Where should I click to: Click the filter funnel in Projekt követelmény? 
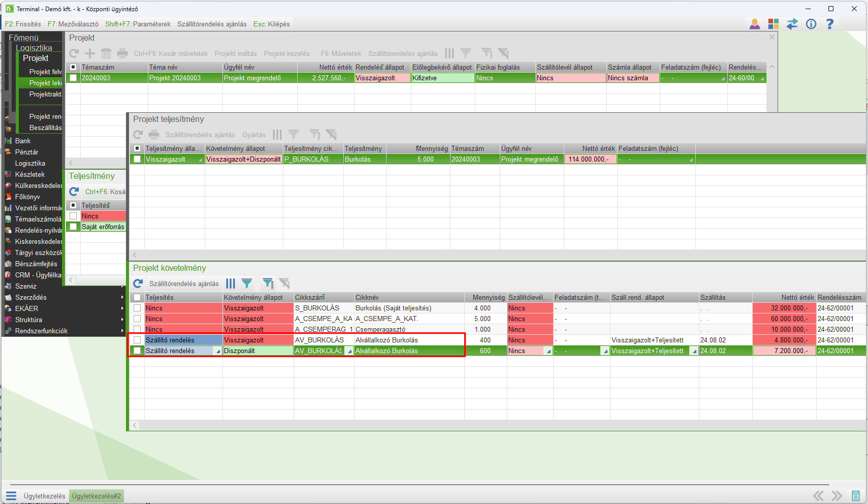point(247,283)
